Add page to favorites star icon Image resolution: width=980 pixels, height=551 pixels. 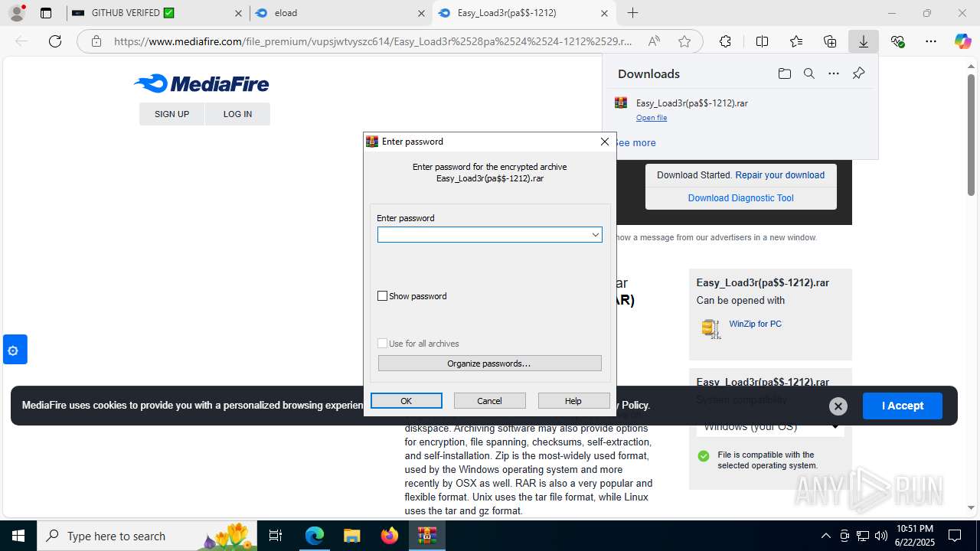click(684, 41)
